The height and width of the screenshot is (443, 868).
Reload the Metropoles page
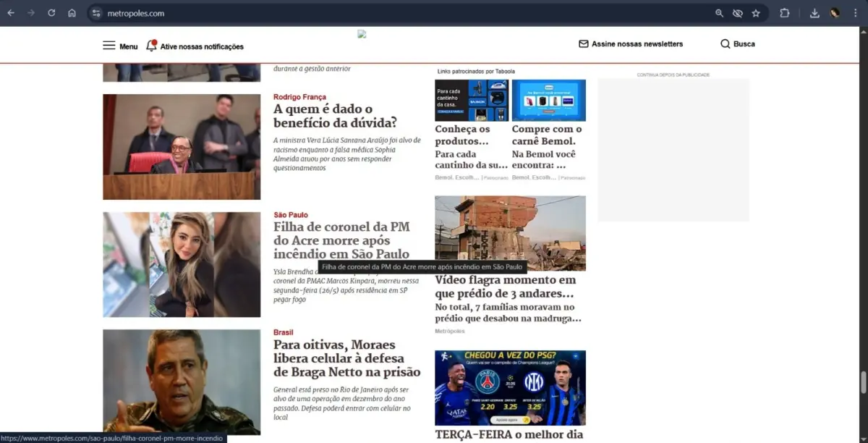(51, 13)
